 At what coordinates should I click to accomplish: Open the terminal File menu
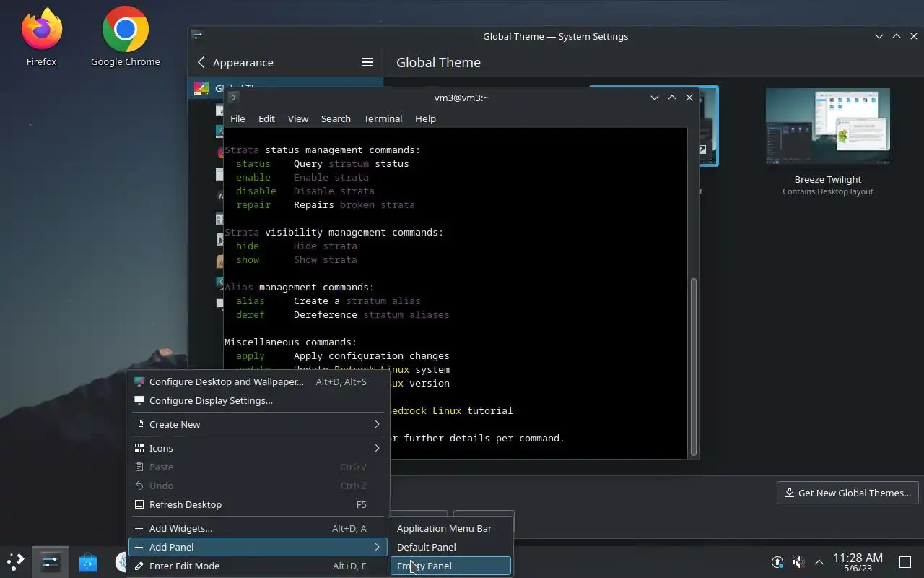pyautogui.click(x=237, y=118)
